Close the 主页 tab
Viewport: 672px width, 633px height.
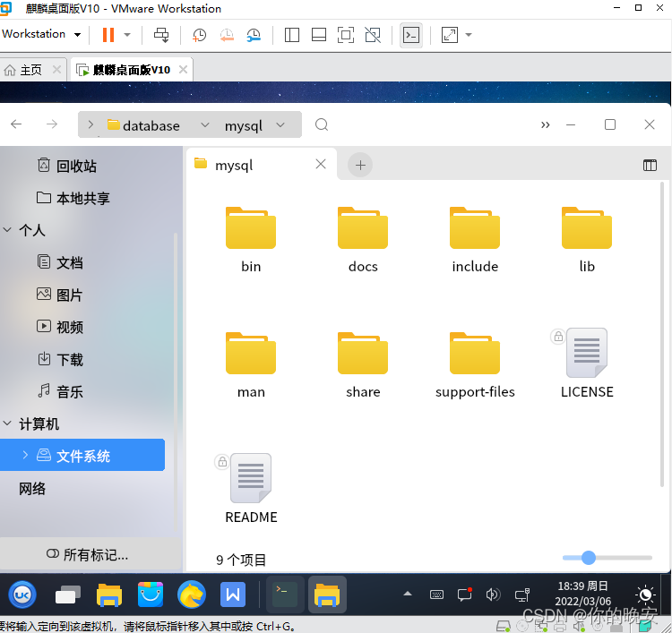[x=56, y=69]
